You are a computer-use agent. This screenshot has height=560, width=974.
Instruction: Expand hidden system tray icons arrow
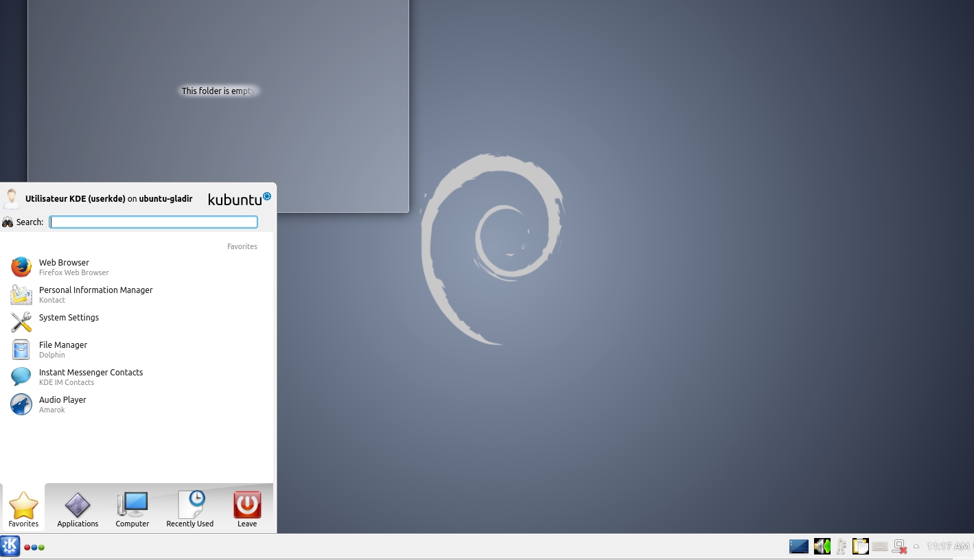coord(916,546)
